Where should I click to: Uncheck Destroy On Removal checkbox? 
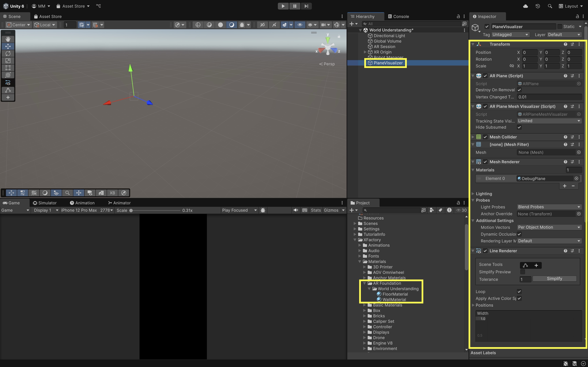(x=519, y=90)
